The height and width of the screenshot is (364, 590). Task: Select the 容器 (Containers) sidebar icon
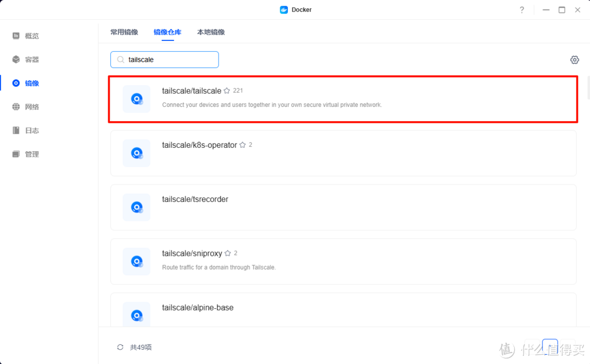[30, 59]
